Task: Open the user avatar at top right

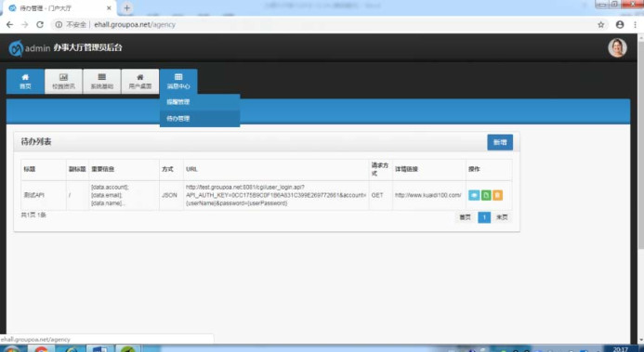Action: click(x=617, y=48)
